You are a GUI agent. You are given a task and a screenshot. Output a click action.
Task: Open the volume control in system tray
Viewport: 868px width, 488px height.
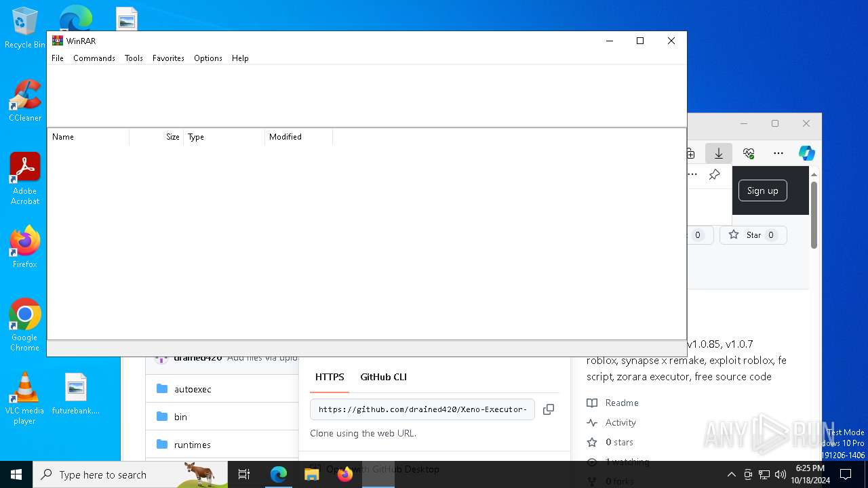point(781,474)
